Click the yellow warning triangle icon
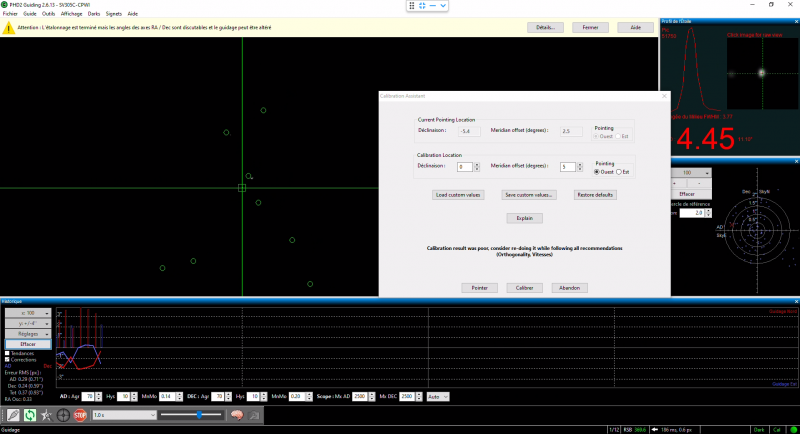This screenshot has height=434, width=800. pos(8,28)
